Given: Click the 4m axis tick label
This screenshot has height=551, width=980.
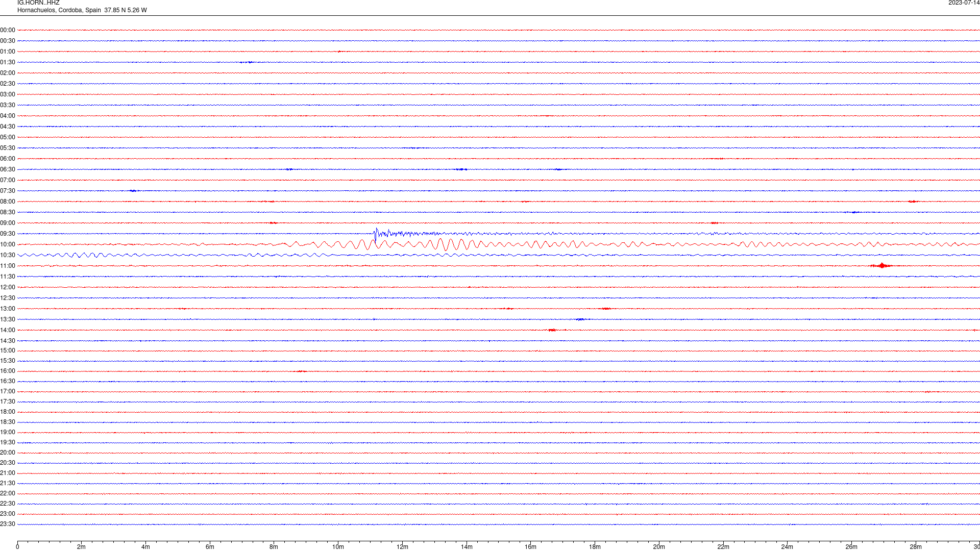Looking at the screenshot, I should click(145, 547).
